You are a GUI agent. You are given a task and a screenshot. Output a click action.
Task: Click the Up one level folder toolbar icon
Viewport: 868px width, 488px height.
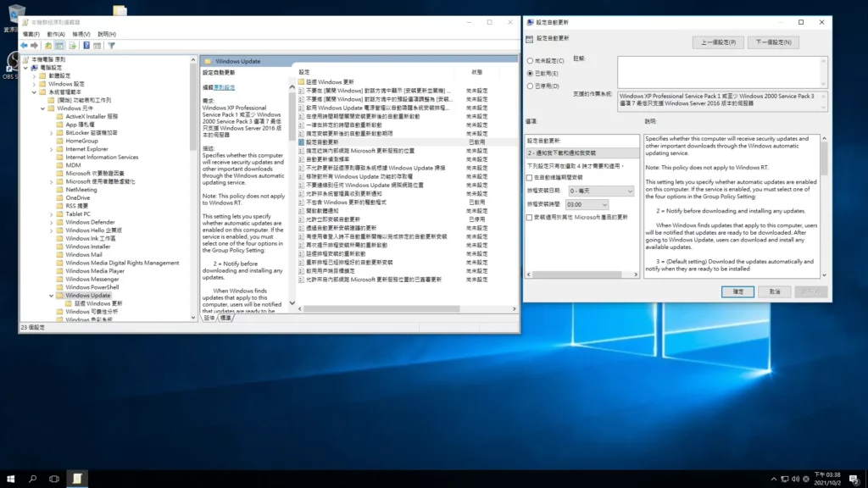pos(48,46)
